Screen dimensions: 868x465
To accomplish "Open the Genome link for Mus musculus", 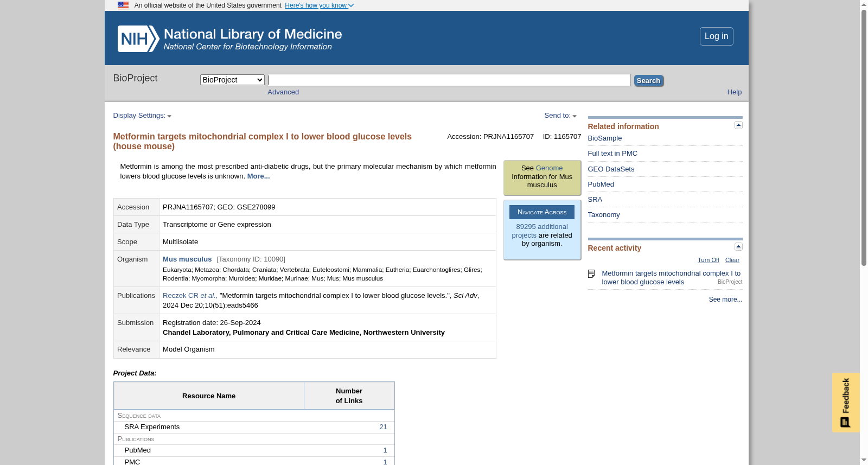I will click(x=549, y=168).
